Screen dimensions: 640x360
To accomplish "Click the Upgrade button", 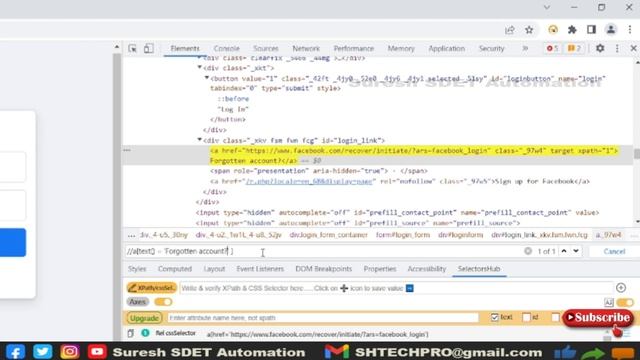I will click(144, 318).
